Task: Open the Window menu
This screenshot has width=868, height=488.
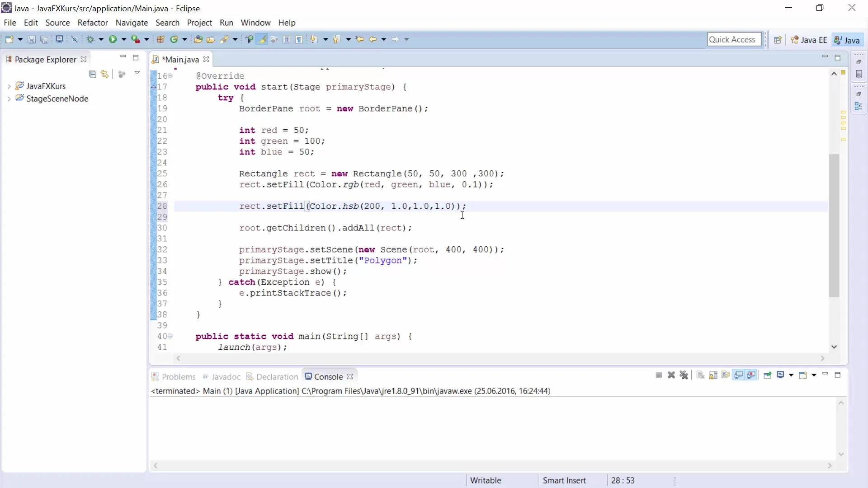Action: (255, 23)
